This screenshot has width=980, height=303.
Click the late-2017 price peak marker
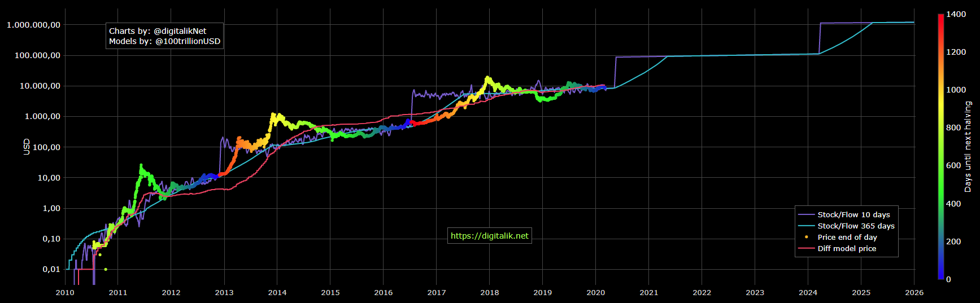pos(487,78)
